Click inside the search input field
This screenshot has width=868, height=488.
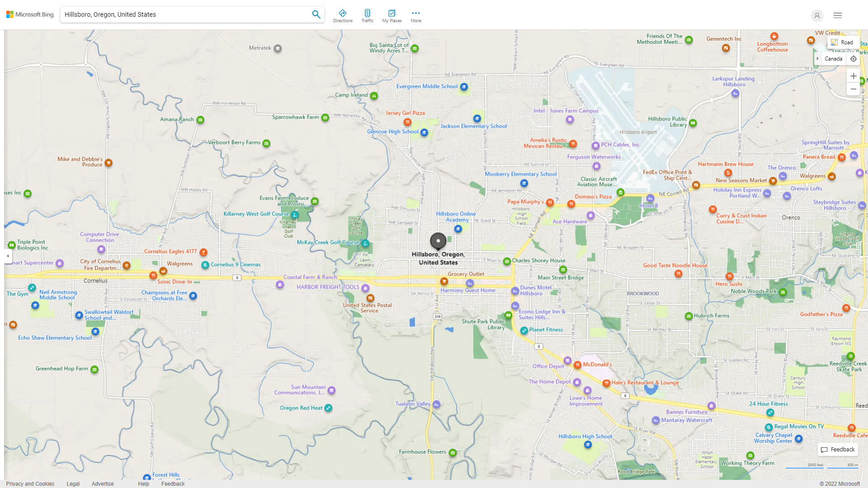coord(181,14)
